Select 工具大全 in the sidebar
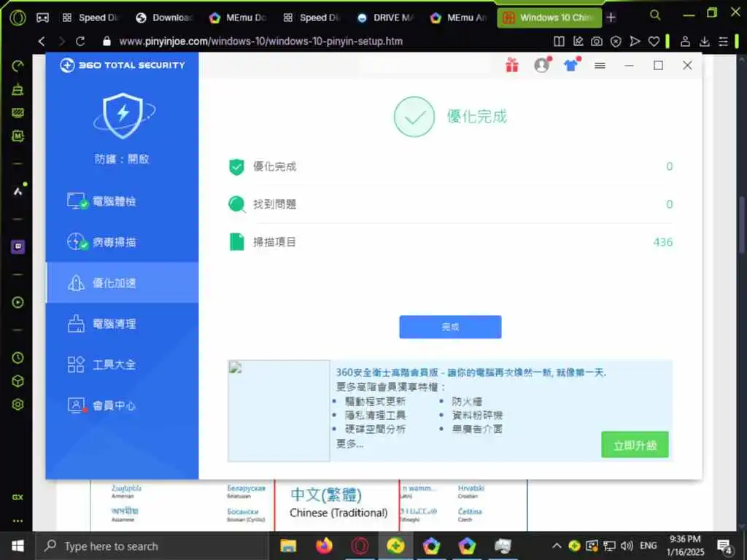The image size is (747, 560). pos(122,365)
